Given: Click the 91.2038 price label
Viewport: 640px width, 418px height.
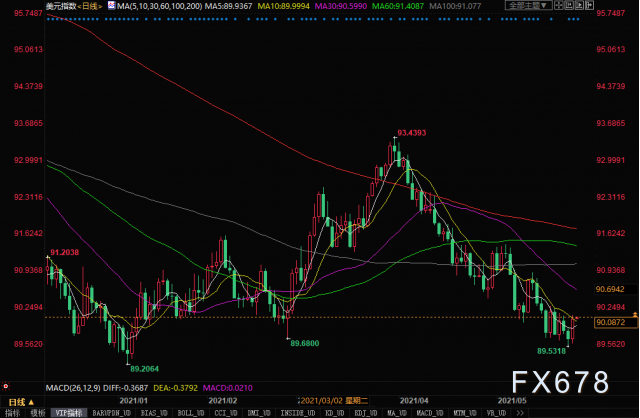Looking at the screenshot, I should click(64, 252).
